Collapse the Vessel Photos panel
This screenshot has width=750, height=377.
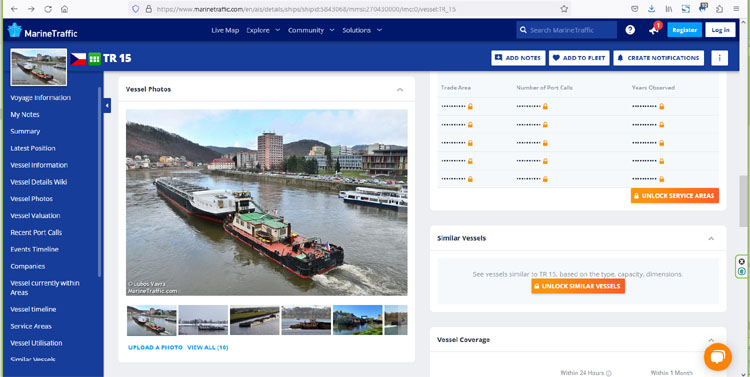click(x=400, y=89)
